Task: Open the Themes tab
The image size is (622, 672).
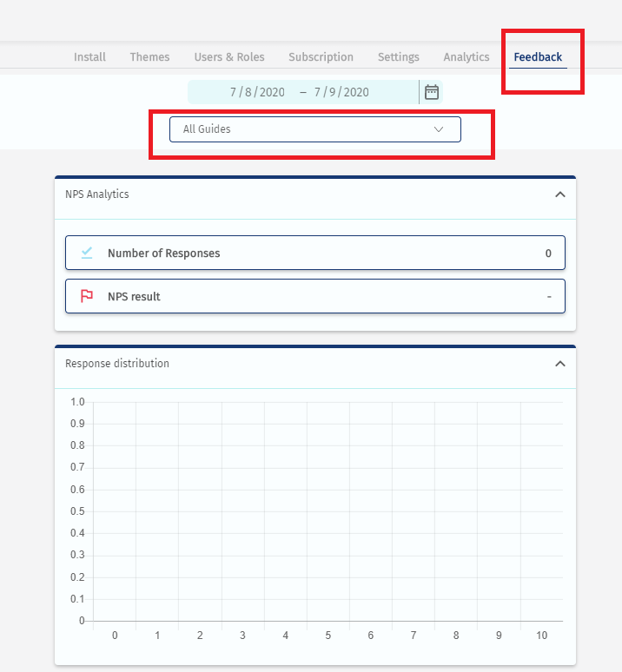Action: click(x=149, y=57)
